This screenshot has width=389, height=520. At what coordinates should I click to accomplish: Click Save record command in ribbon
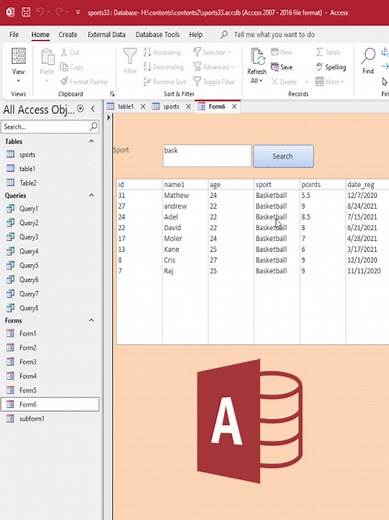(282, 67)
